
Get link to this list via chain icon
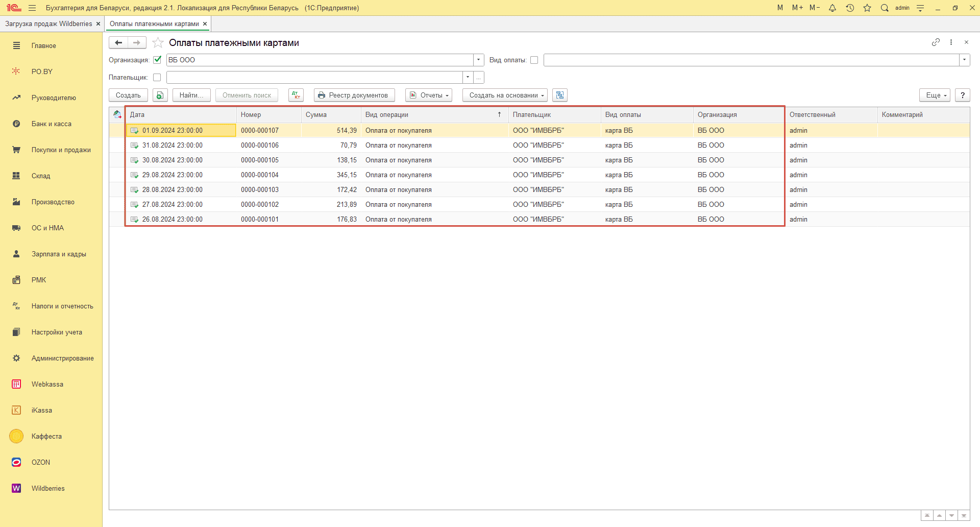(x=936, y=42)
